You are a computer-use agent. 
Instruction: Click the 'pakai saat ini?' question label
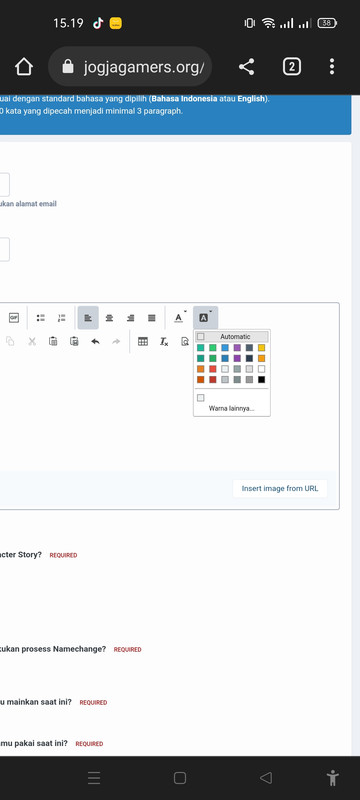coord(43,743)
